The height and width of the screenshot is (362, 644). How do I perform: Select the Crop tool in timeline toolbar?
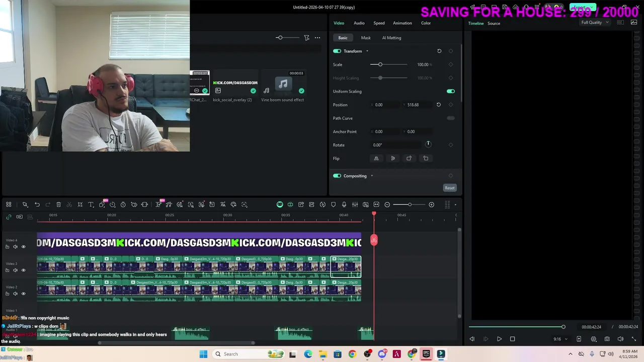pyautogui.click(x=80, y=205)
